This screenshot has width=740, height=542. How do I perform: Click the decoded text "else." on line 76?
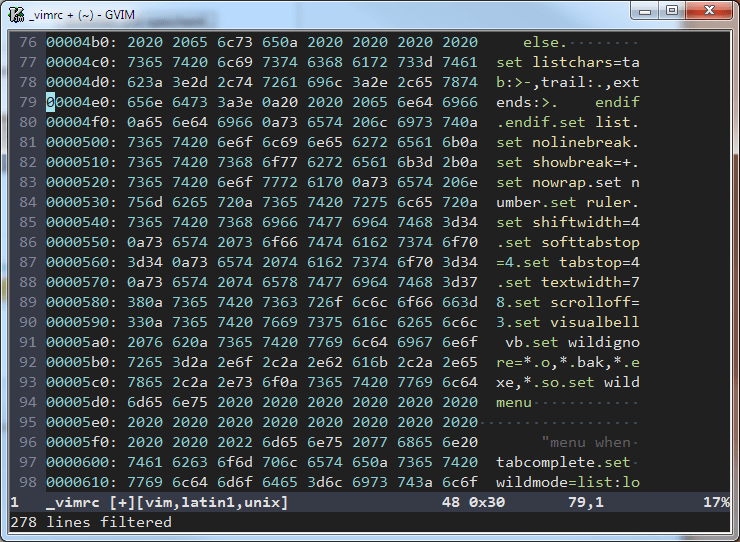point(545,42)
